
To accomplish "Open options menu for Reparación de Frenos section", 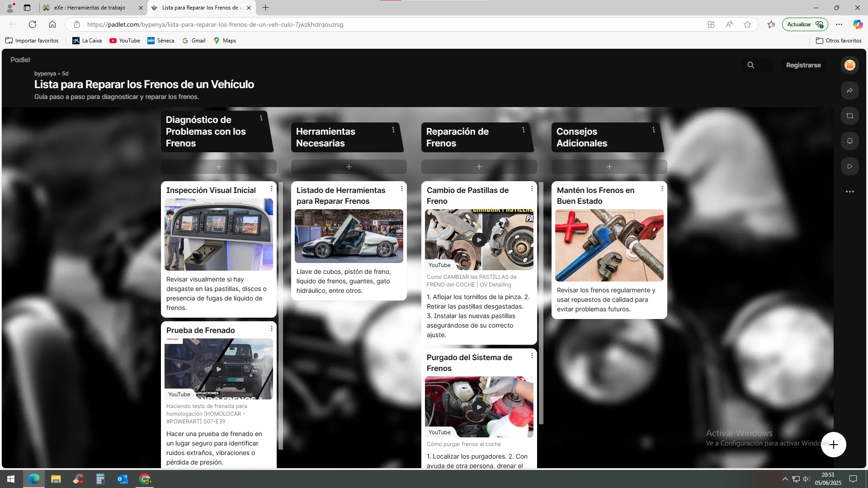I will pos(524,130).
